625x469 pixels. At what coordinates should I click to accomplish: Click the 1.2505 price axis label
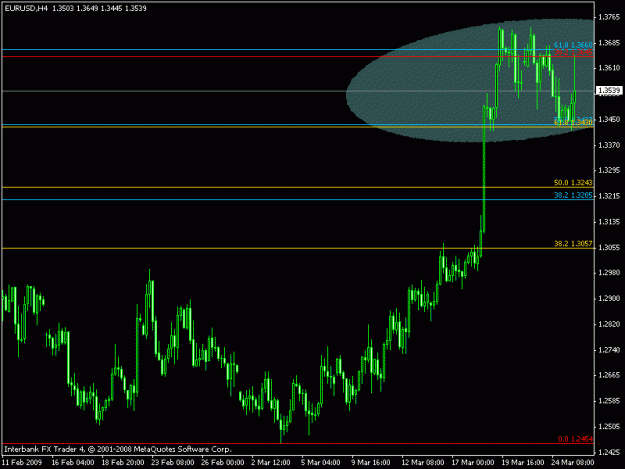tap(609, 427)
